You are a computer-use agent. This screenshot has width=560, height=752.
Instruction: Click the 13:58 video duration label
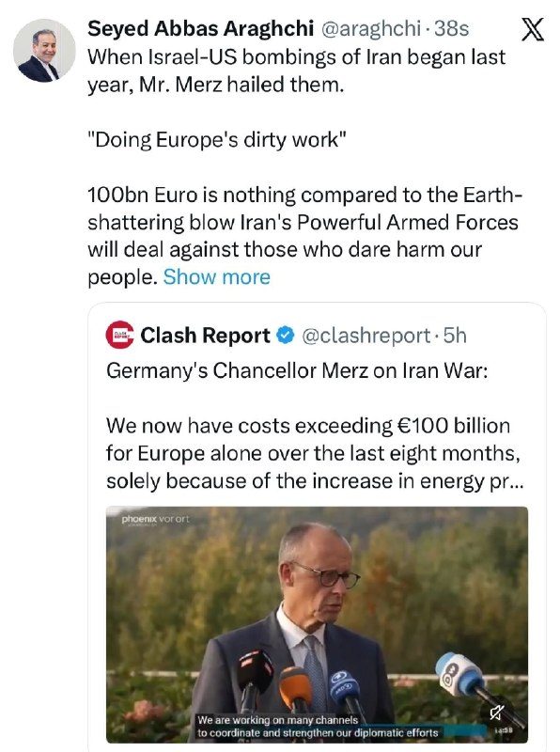[504, 730]
